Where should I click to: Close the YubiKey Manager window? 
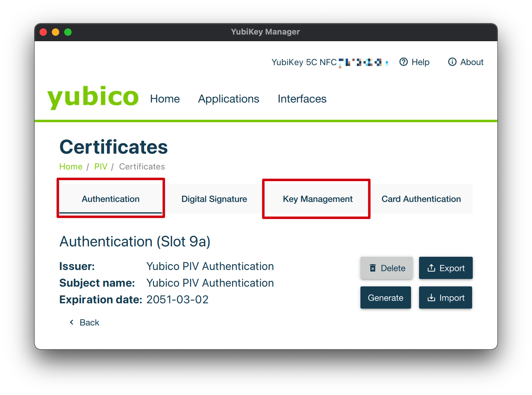(x=43, y=32)
